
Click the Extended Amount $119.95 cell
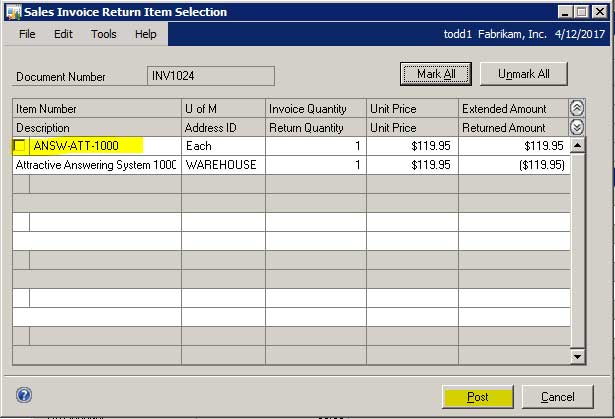tap(514, 146)
